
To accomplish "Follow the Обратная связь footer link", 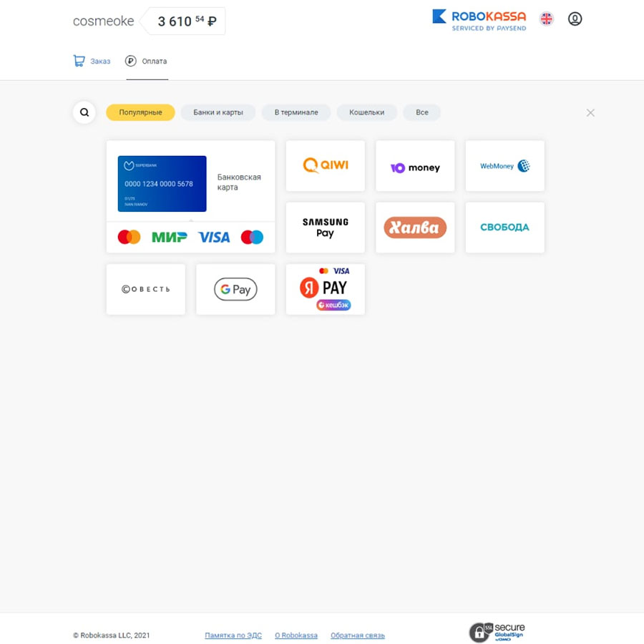I will [x=358, y=635].
